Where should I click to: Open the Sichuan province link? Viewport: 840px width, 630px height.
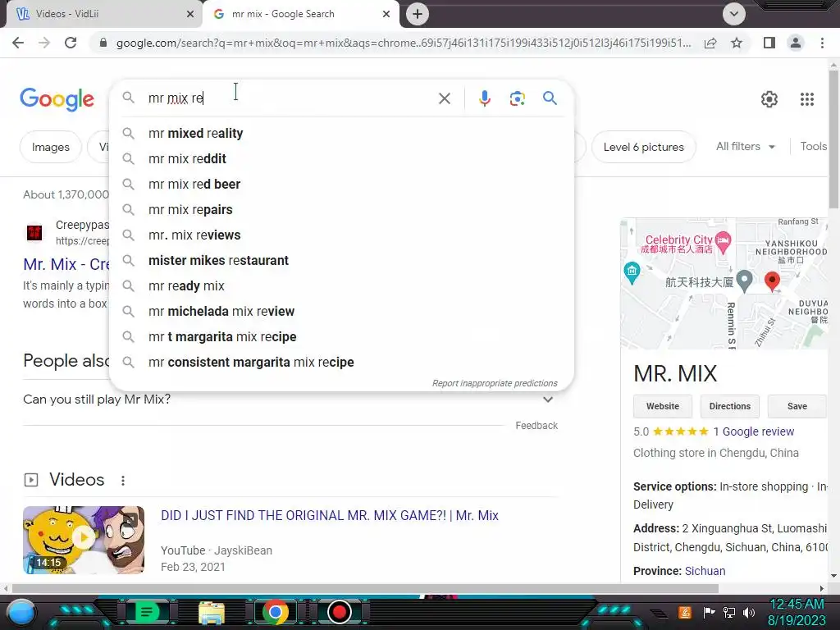pos(705,571)
